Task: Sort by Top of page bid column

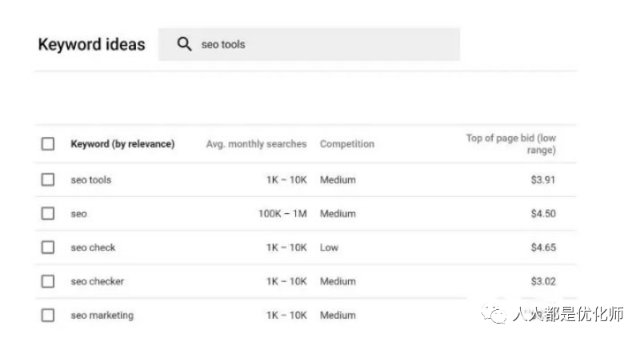Action: tap(511, 144)
